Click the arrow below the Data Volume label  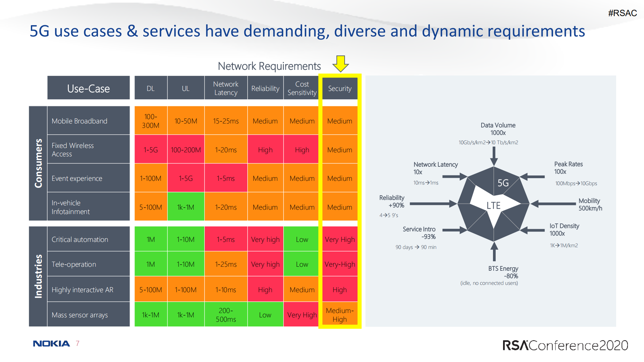(494, 156)
